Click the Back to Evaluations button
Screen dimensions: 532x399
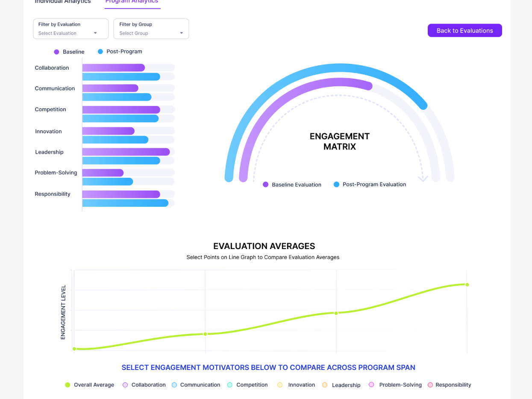(x=464, y=30)
